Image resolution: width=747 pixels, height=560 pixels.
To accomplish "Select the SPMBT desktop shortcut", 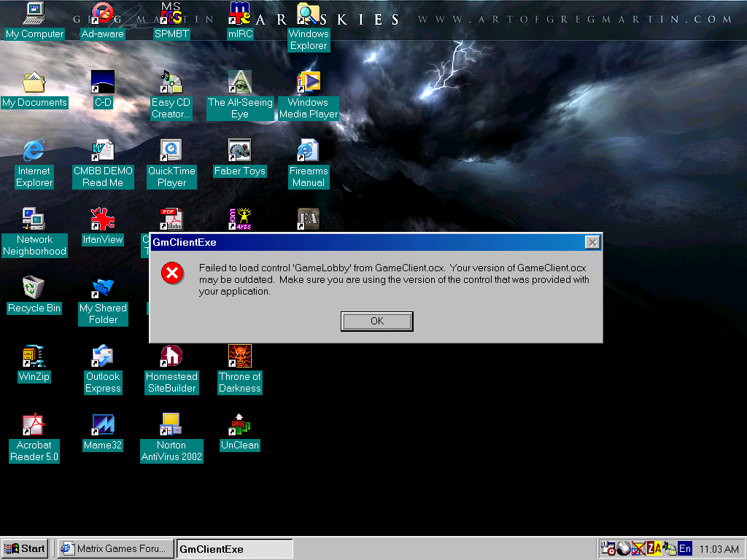I will click(x=171, y=21).
